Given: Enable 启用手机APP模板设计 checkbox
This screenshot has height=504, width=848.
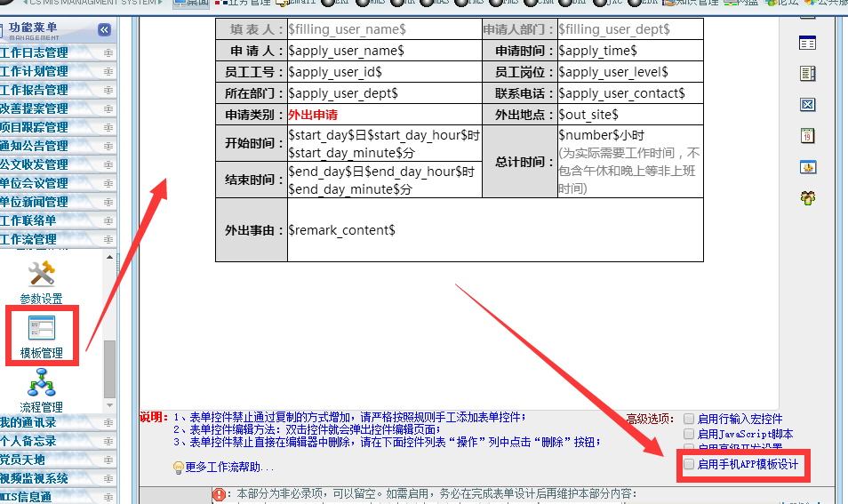Looking at the screenshot, I should pyautogui.click(x=689, y=464).
